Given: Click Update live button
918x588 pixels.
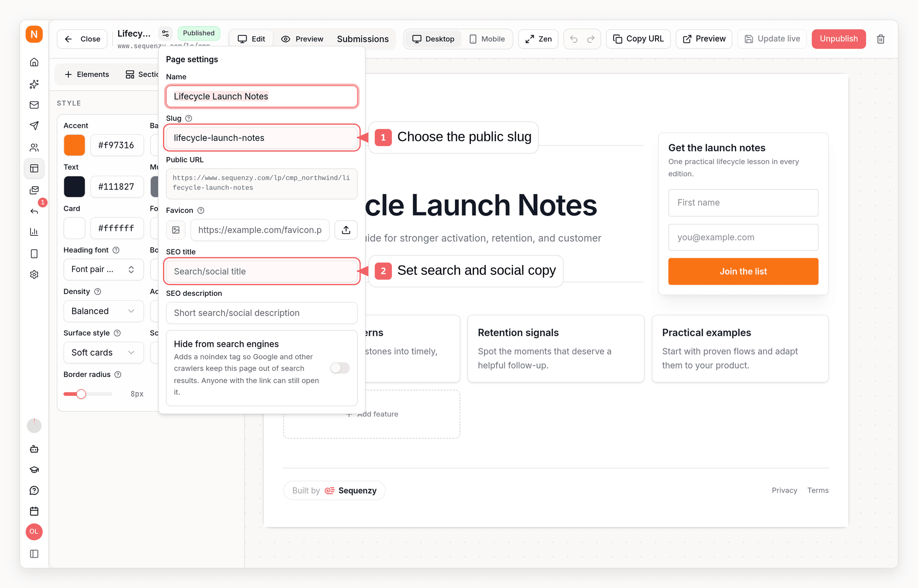Looking at the screenshot, I should [772, 39].
